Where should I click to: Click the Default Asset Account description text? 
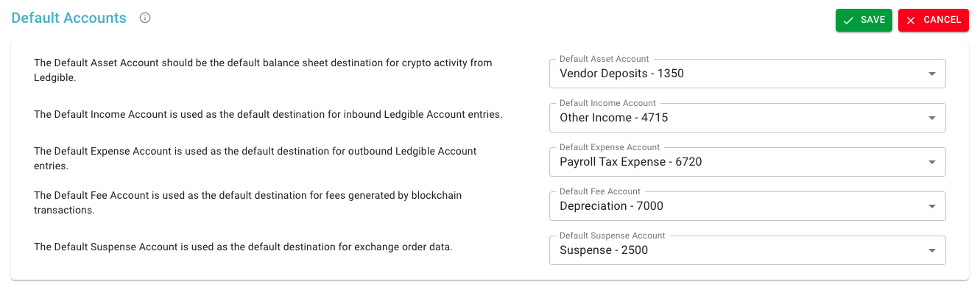pyautogui.click(x=263, y=70)
